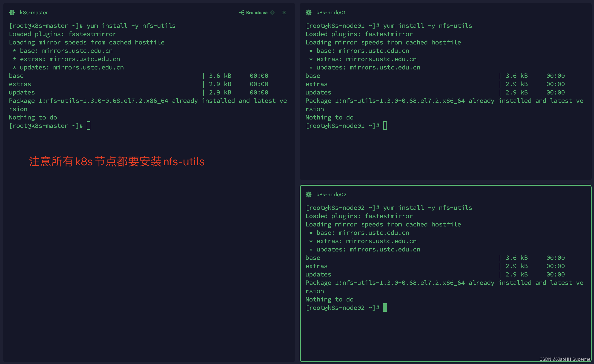Click 'extras: mirrors.ustc.edu.cn' in k8s-node01
Screen dimensions: 594x364
(x=367, y=59)
